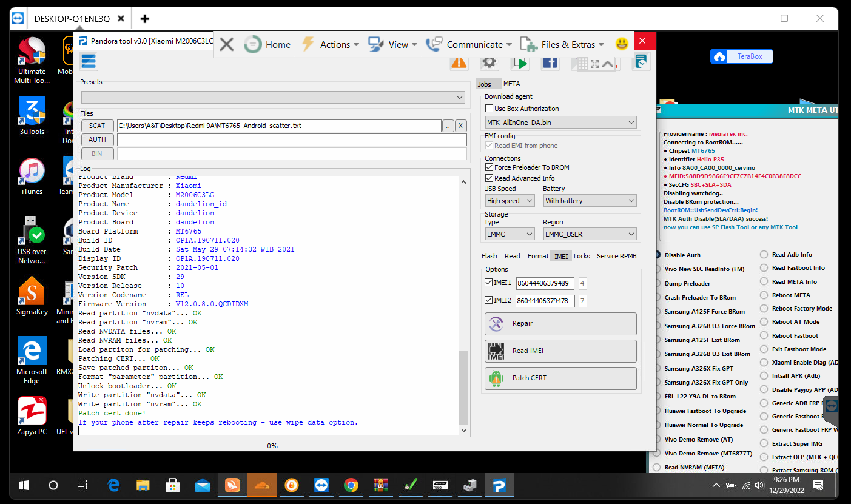
Task: Switch to the Locks tab
Action: coord(582,256)
